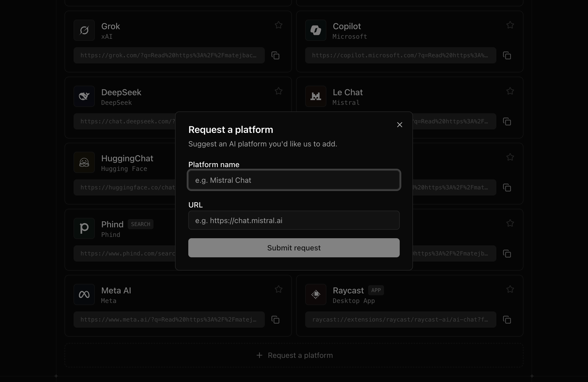Viewport: 588px width, 382px height.
Task: Click the Phind logo icon
Action: click(x=84, y=228)
